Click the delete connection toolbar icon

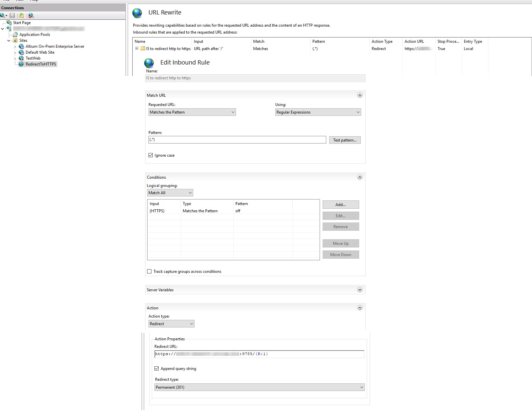pos(31,15)
